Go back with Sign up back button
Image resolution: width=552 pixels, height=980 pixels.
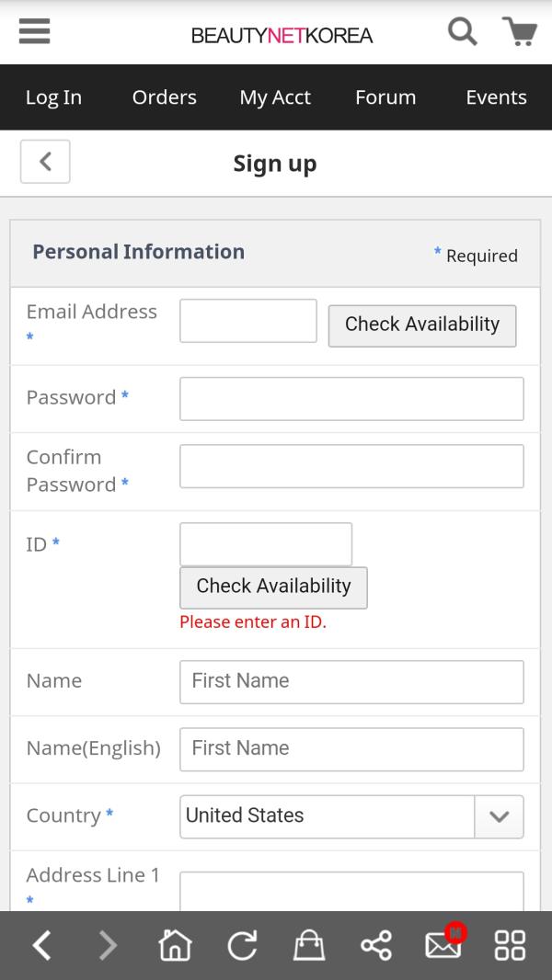[x=45, y=162]
